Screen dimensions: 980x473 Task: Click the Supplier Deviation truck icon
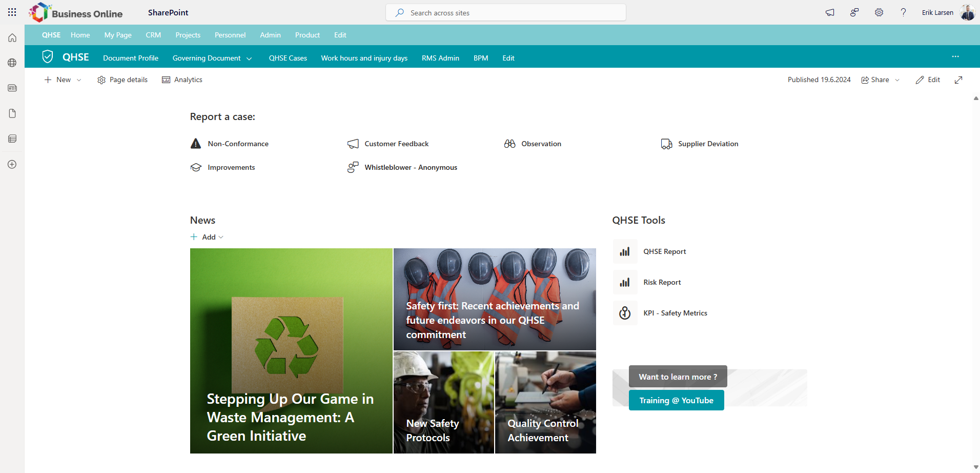click(x=666, y=144)
